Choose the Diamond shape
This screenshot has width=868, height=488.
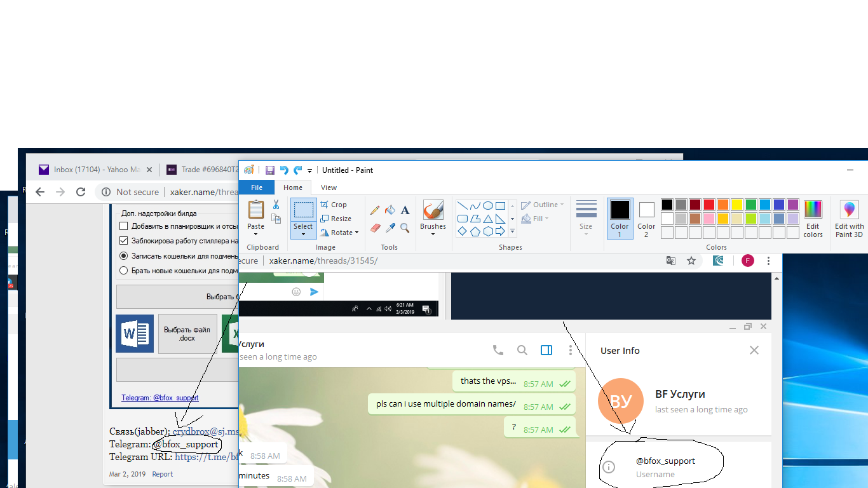point(463,231)
